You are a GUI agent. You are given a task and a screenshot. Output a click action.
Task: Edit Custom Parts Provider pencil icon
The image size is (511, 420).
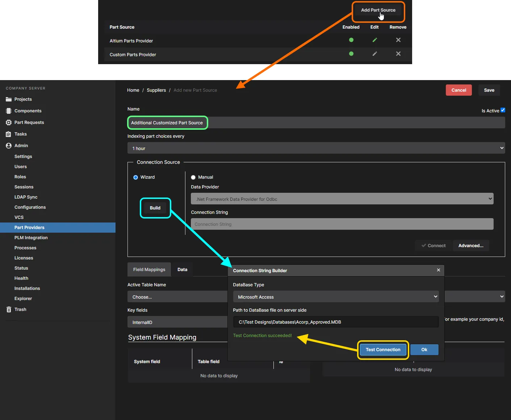click(x=375, y=54)
